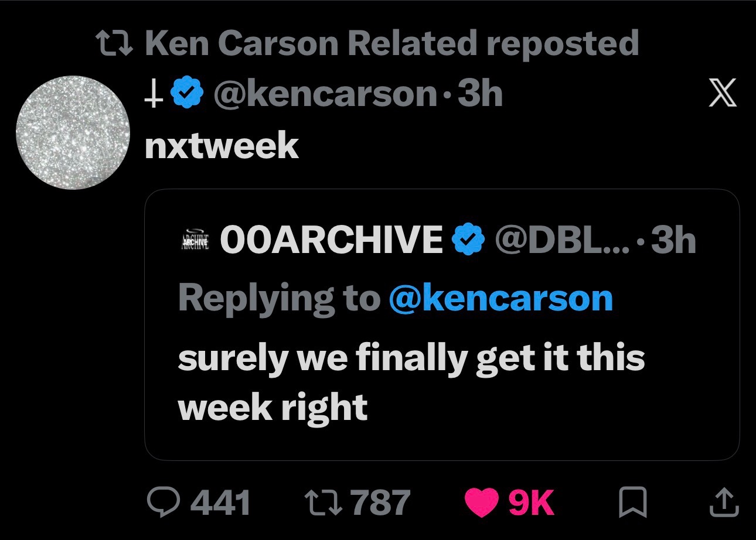Open the 00ARCHIVE account name
This screenshot has width=756, height=540.
pyautogui.click(x=331, y=239)
